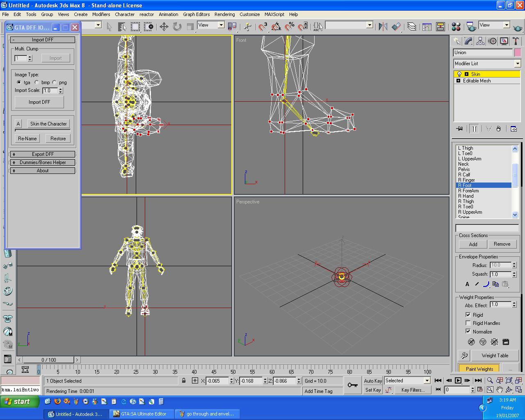Open the Graph Editors menu
Screen dimensions: 525x420
pos(196,14)
